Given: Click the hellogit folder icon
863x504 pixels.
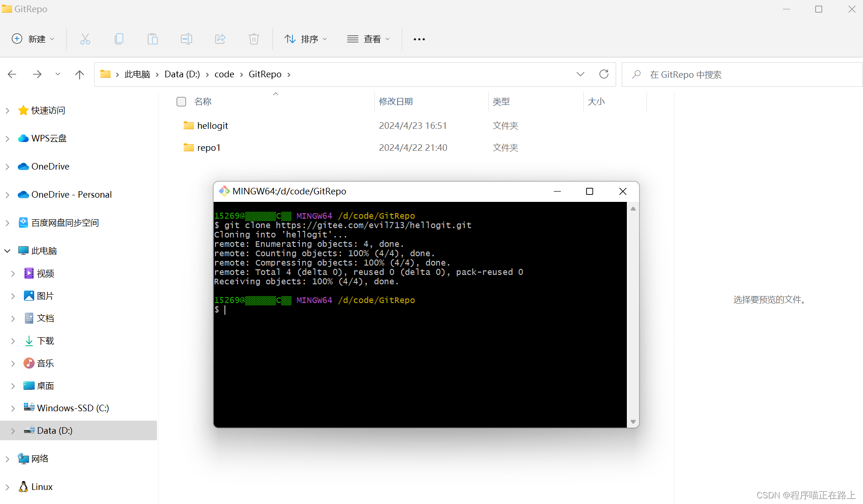Looking at the screenshot, I should 189,126.
